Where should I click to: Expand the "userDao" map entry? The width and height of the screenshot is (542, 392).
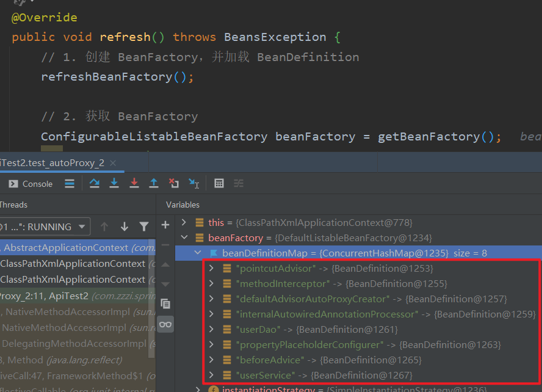[x=211, y=330]
